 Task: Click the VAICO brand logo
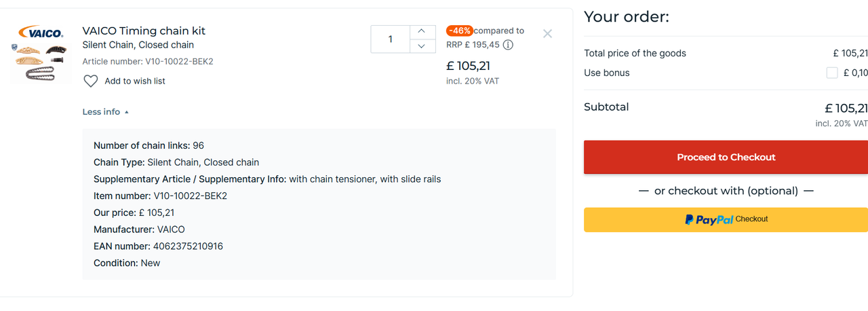pos(41,33)
